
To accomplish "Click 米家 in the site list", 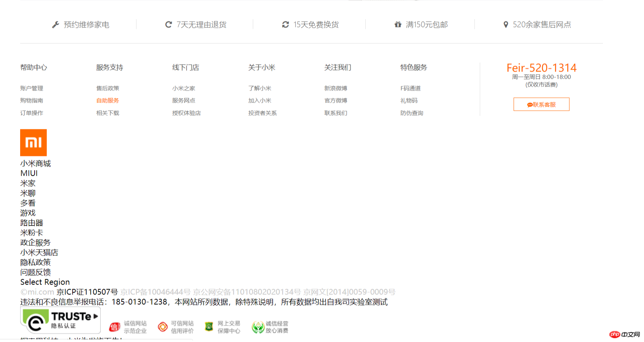I will click(x=28, y=183).
